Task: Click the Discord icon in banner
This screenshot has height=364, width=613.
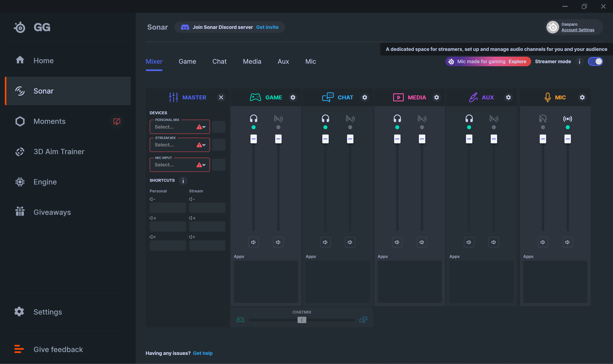Action: point(185,27)
